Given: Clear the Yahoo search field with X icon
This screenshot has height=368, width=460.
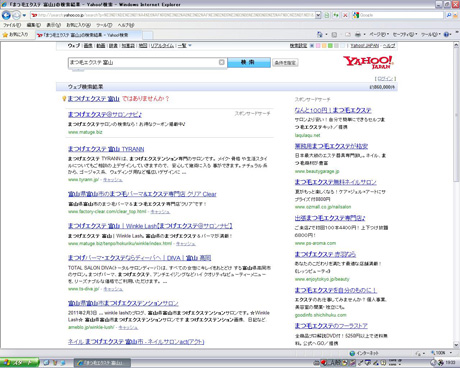Looking at the screenshot, I should click(222, 62).
